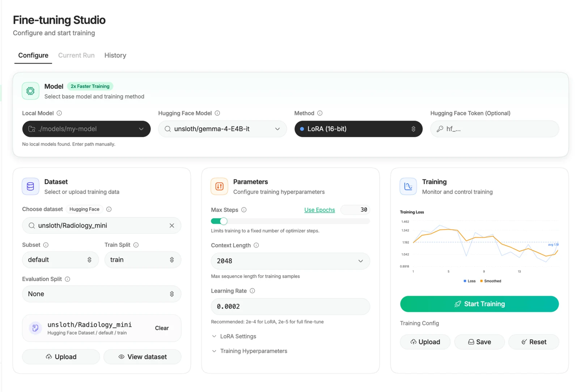
Task: Save the training config
Action: click(479, 342)
